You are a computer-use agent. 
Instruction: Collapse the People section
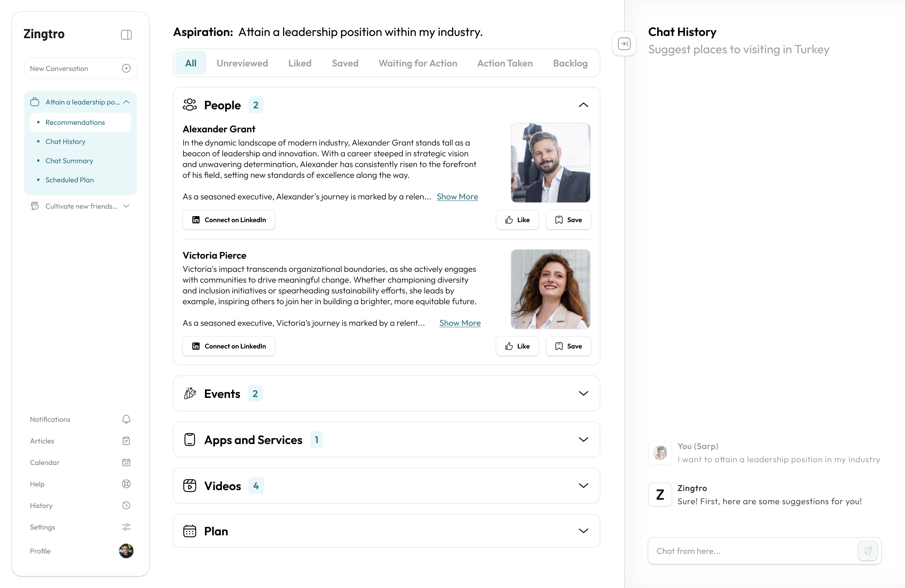pos(583,105)
